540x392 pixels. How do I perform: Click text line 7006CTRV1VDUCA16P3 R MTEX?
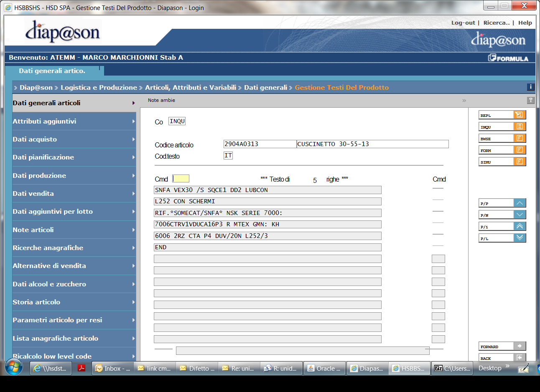click(267, 224)
